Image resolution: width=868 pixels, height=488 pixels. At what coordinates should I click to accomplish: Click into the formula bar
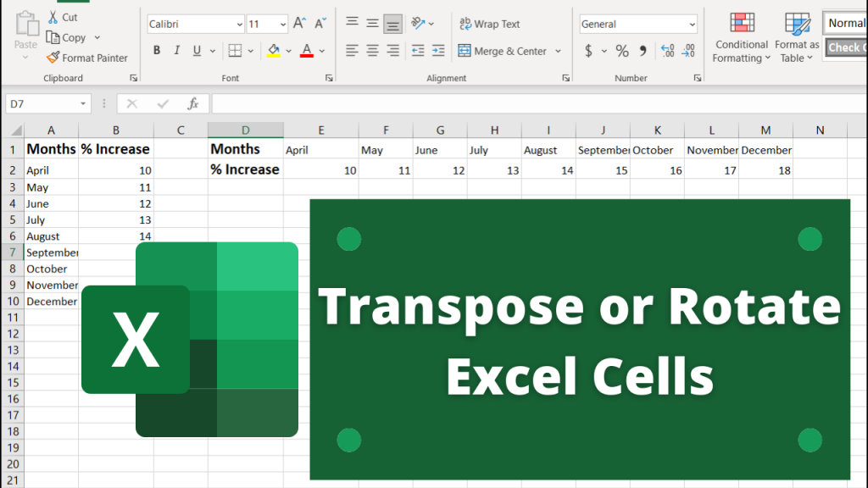click(539, 103)
